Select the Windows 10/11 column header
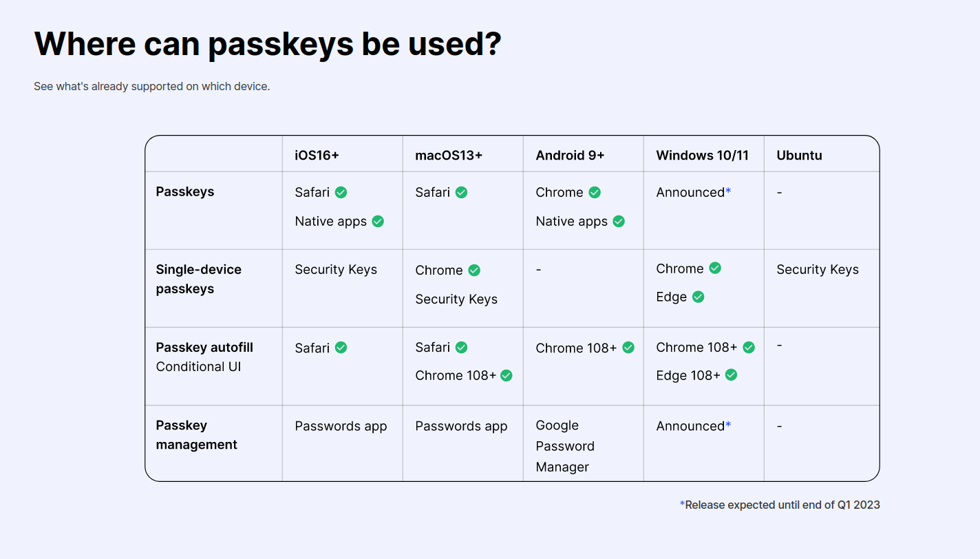 point(702,155)
